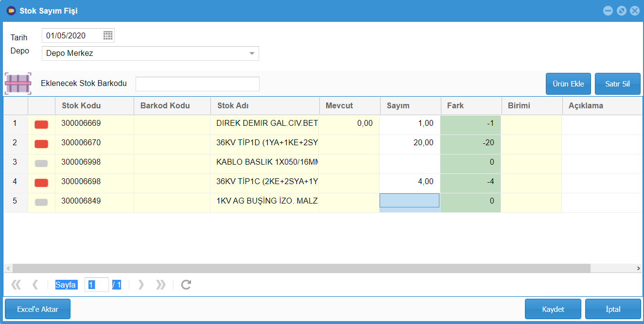The image size is (644, 324).
Task: Edit Sayım value 4,00 cell
Action: [x=410, y=183]
